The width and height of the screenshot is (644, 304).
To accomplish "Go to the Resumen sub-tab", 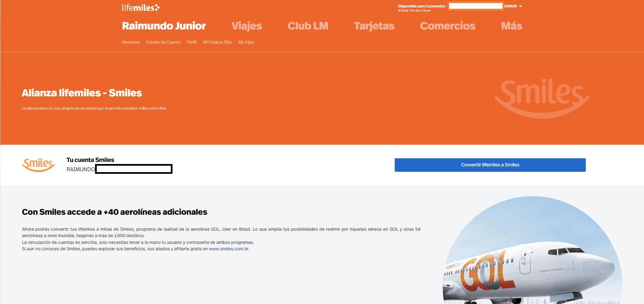I will 131,42.
